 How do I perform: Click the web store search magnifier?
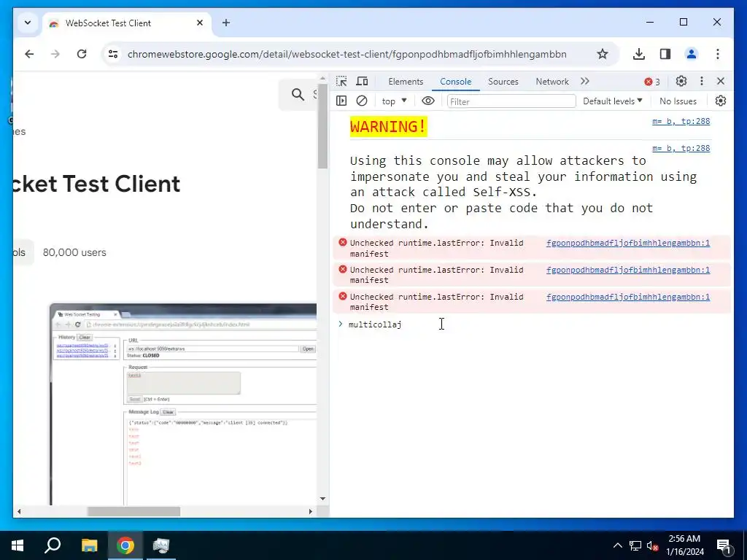pos(298,94)
